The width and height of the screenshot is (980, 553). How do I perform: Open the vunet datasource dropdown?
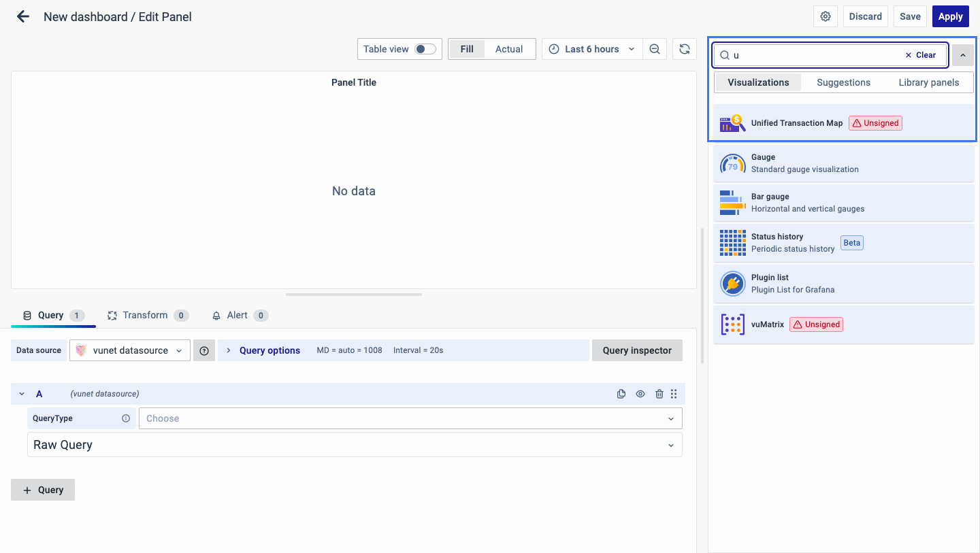click(x=130, y=350)
